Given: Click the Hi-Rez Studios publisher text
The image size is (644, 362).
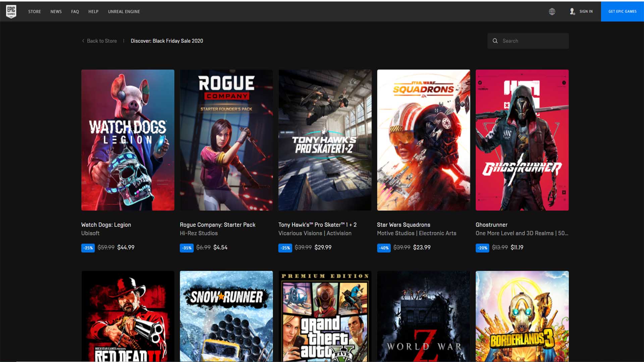Looking at the screenshot, I should click(x=199, y=233).
